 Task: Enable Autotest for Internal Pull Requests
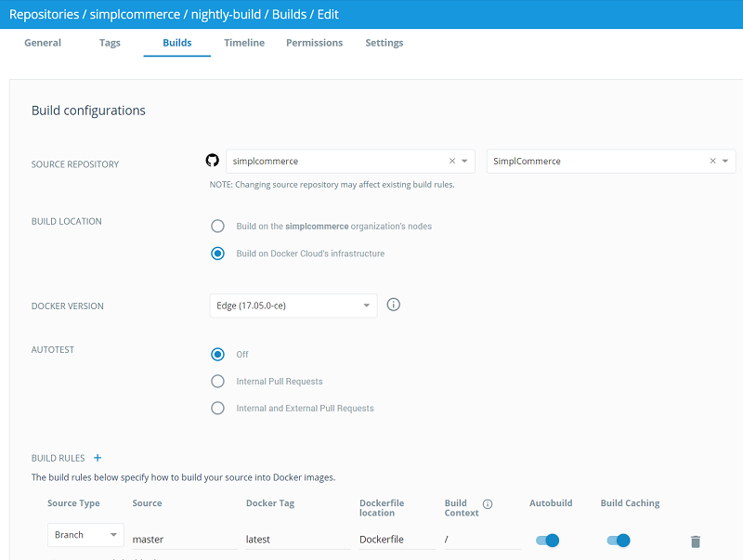[217, 381]
